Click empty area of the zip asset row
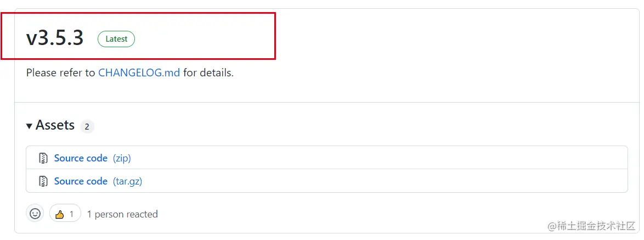 tap(384, 158)
